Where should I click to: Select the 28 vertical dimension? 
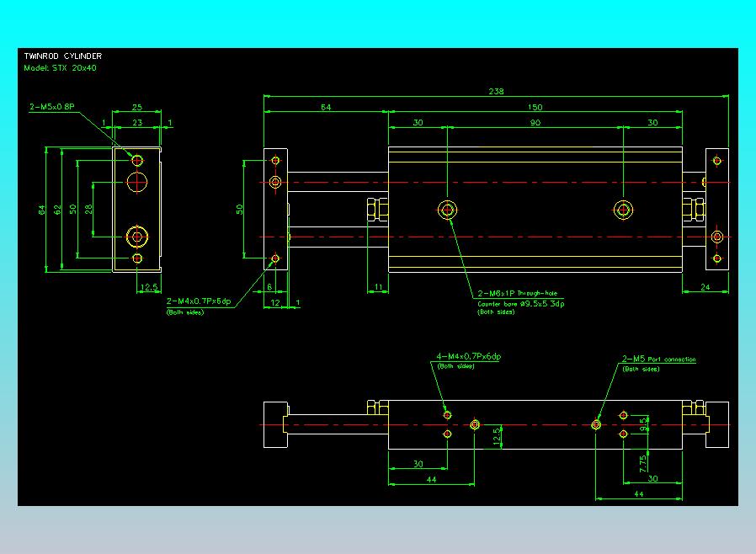point(88,209)
